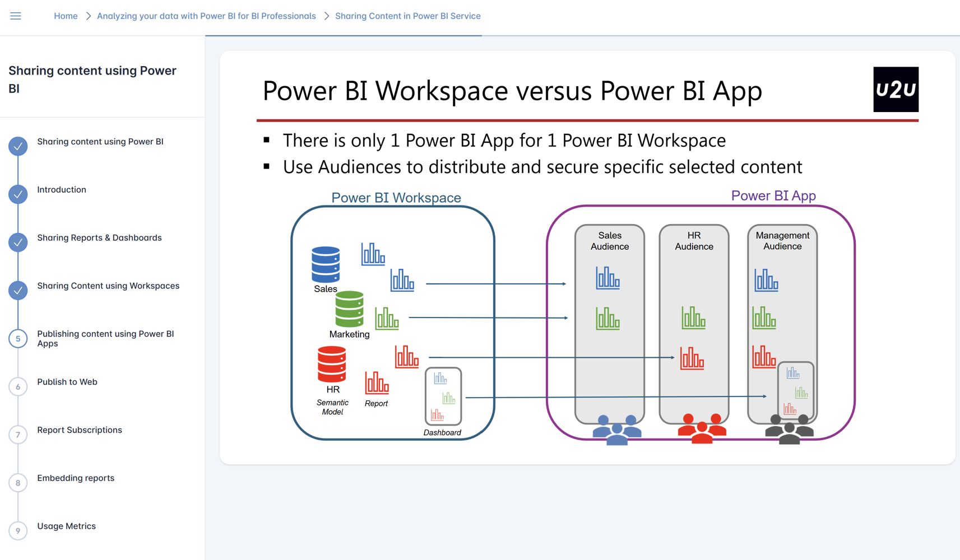Viewport: 960px width, 560px height.
Task: Select step 6 circle marker
Action: 18,387
